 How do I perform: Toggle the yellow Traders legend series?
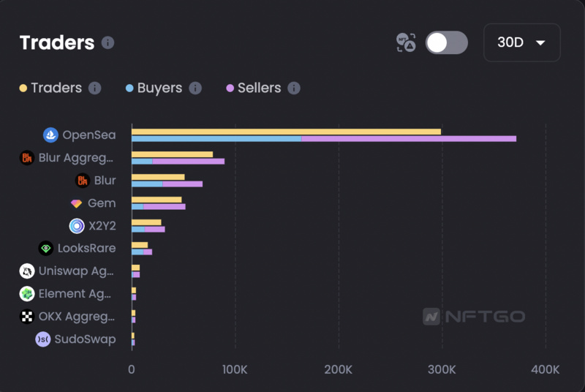pos(50,88)
